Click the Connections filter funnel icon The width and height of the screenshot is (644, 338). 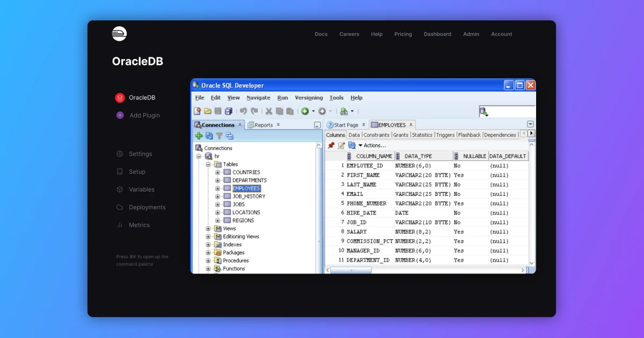tap(219, 136)
